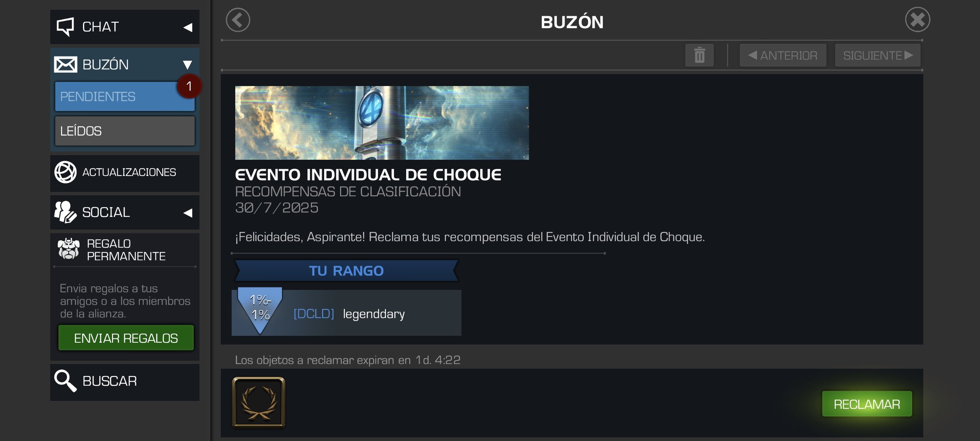Viewport: 980px width, 441px height.
Task: Close the Buzón window with X
Action: [917, 20]
